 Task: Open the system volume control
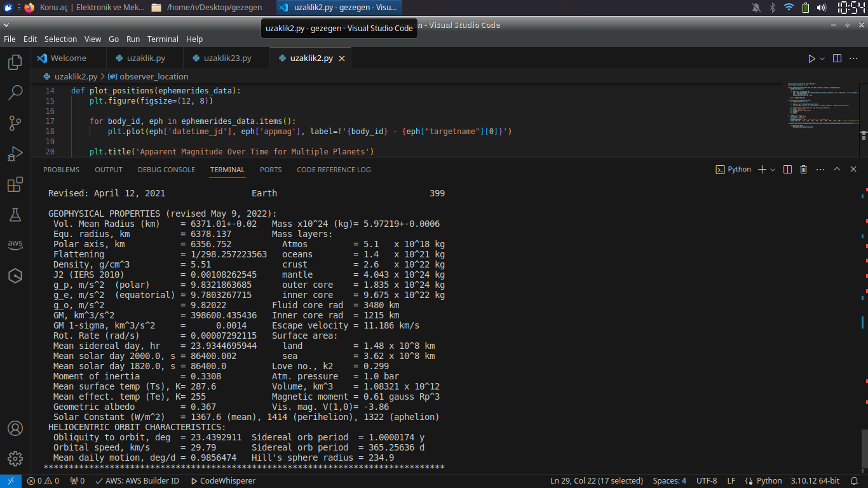(822, 8)
